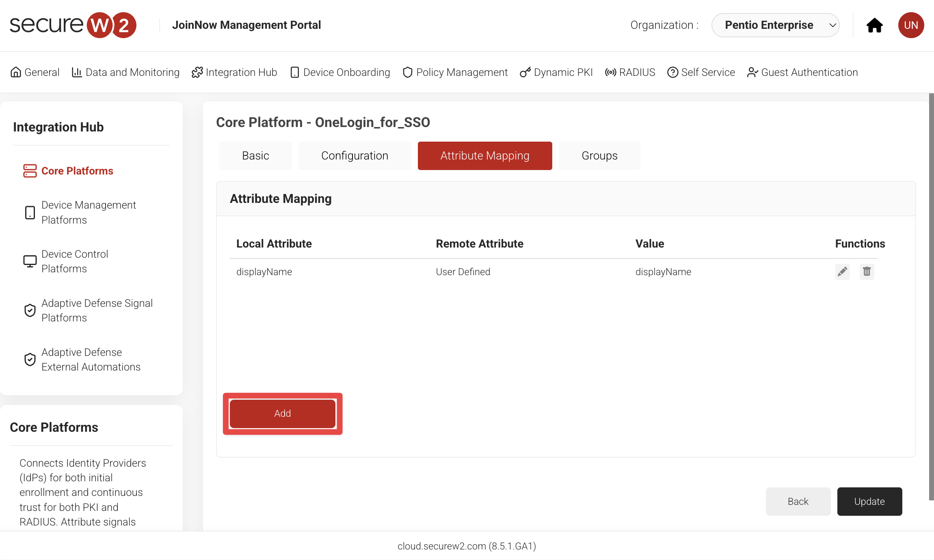Viewport: 934px width, 560px height.
Task: Click the User Defined remote attribute cell
Action: (x=463, y=272)
